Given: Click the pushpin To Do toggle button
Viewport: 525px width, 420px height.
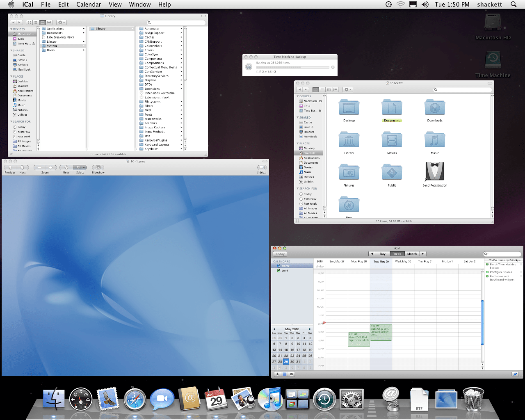Looking at the screenshot, I should (515, 374).
